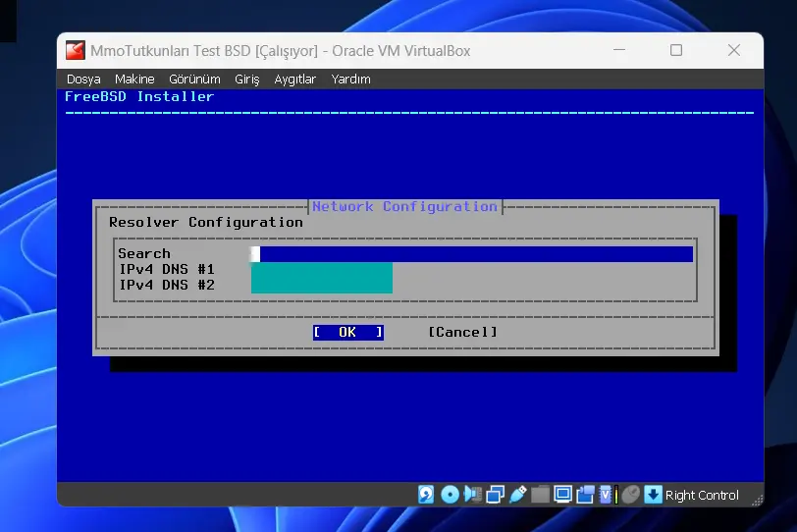Click the IPv4 DNS #1 label
797x532 pixels.
[x=167, y=269]
